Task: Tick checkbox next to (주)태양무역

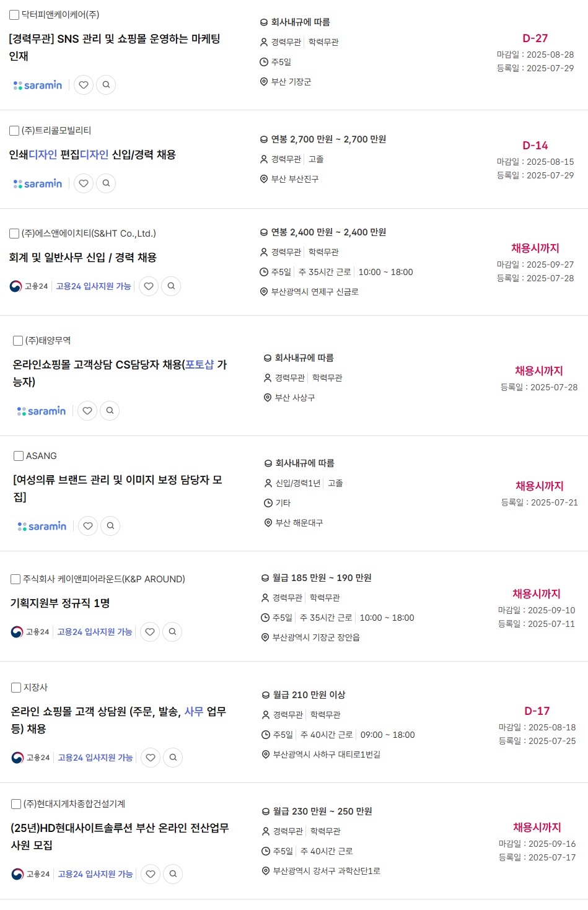Action: pos(18,341)
